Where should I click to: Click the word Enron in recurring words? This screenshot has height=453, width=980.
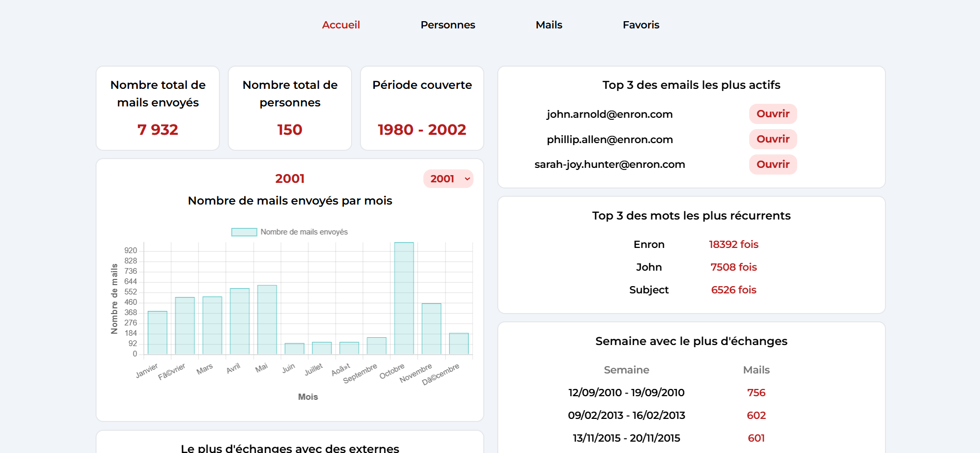(649, 244)
